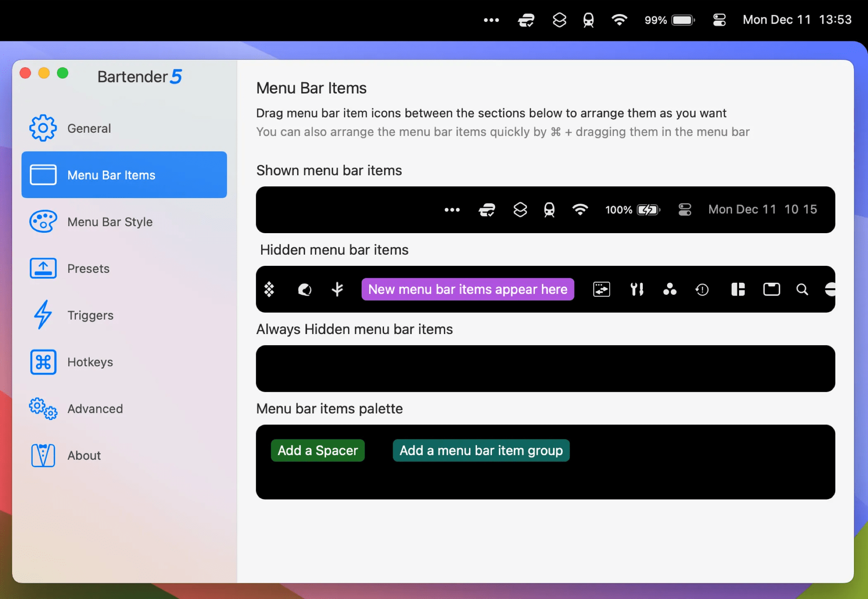Click the stacked layers icon in shown items
The image size is (868, 599).
coord(520,210)
